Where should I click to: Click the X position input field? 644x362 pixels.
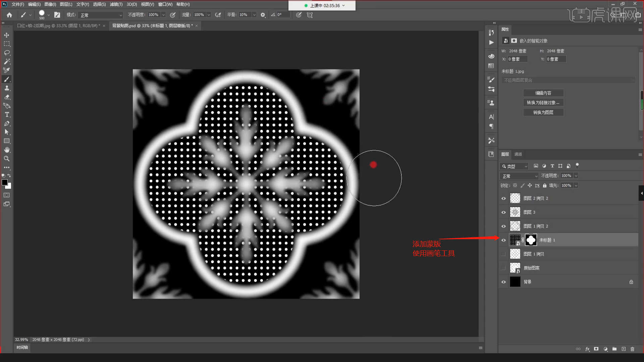(x=517, y=59)
